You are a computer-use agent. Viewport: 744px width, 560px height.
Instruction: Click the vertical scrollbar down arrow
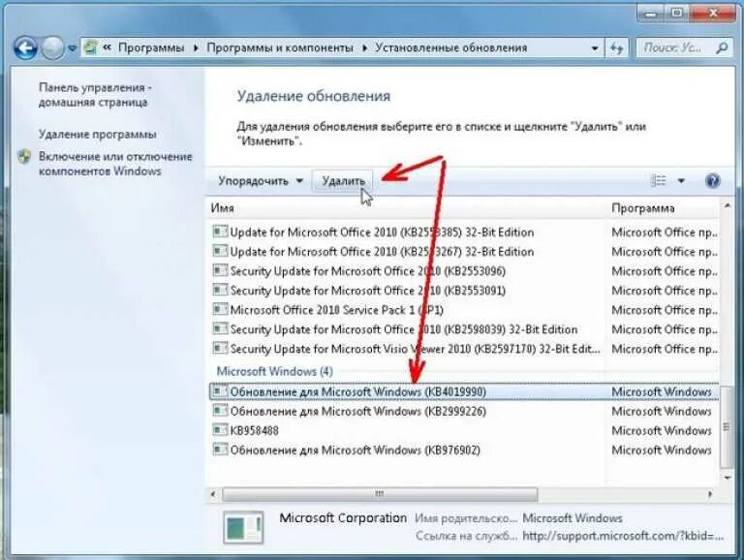[x=727, y=478]
